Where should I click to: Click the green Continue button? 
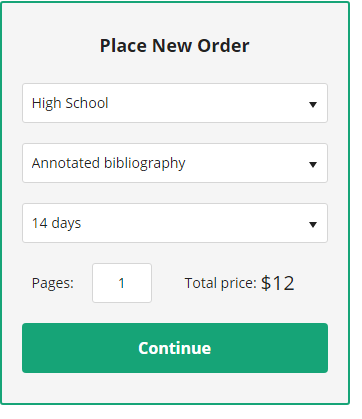(175, 348)
